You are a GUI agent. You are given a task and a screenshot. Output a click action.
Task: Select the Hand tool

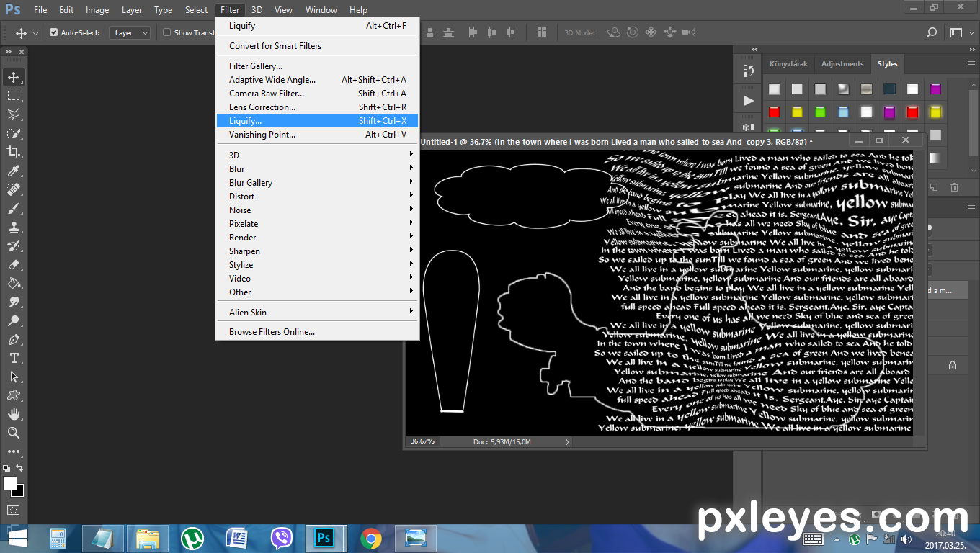[x=14, y=414]
